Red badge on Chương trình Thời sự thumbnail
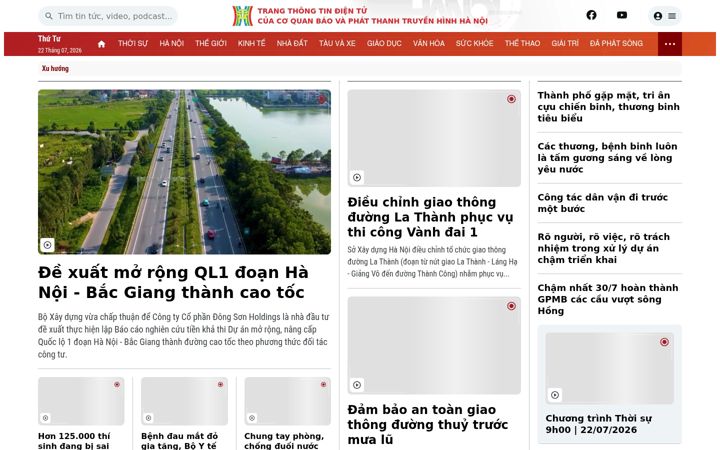 (x=664, y=342)
